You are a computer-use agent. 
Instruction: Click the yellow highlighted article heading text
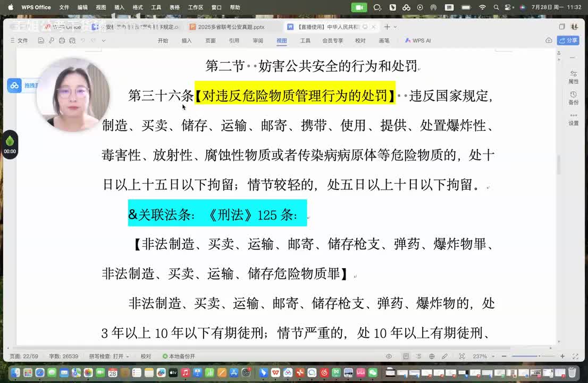(295, 96)
